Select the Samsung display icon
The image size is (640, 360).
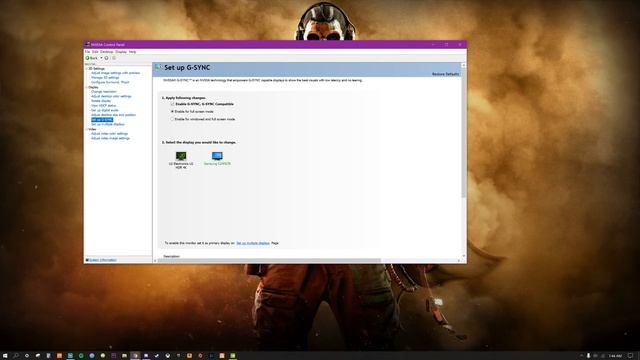tap(217, 156)
